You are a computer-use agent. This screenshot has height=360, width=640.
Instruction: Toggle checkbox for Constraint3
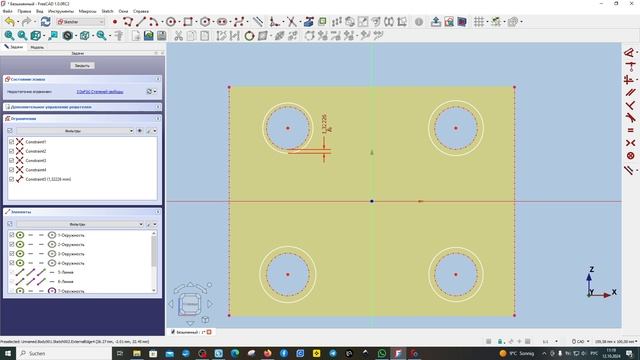coord(11,160)
